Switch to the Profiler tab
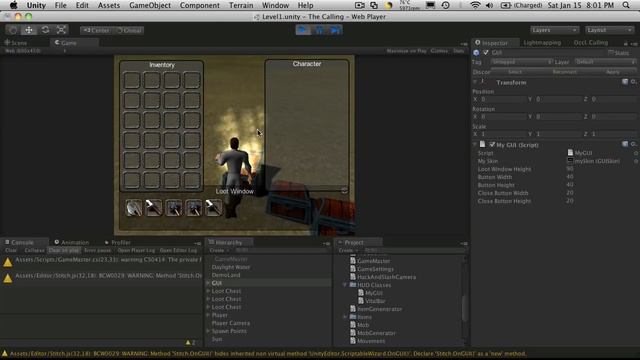Viewport: 640px width, 360px height. (x=118, y=242)
